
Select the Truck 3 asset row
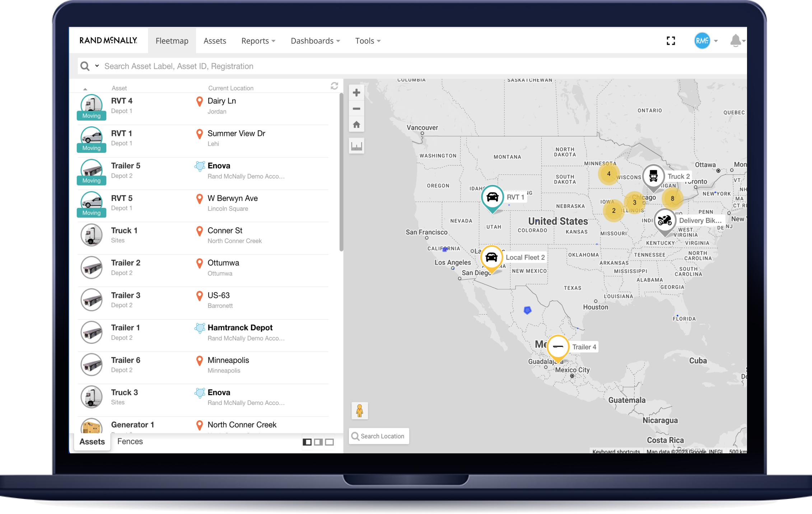tap(203, 400)
